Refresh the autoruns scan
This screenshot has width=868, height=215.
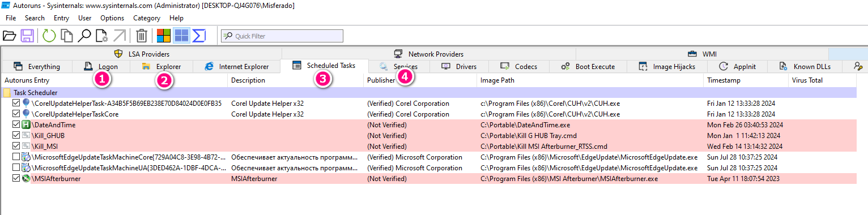click(49, 36)
